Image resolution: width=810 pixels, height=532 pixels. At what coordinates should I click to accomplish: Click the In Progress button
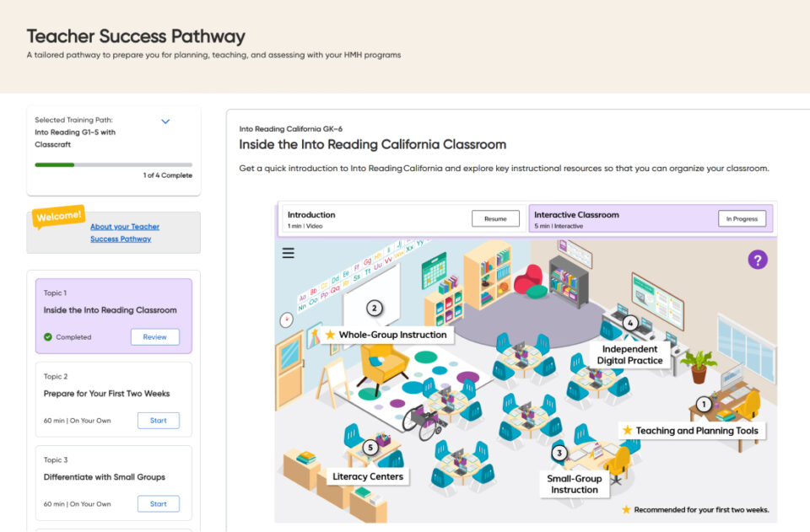click(x=742, y=218)
